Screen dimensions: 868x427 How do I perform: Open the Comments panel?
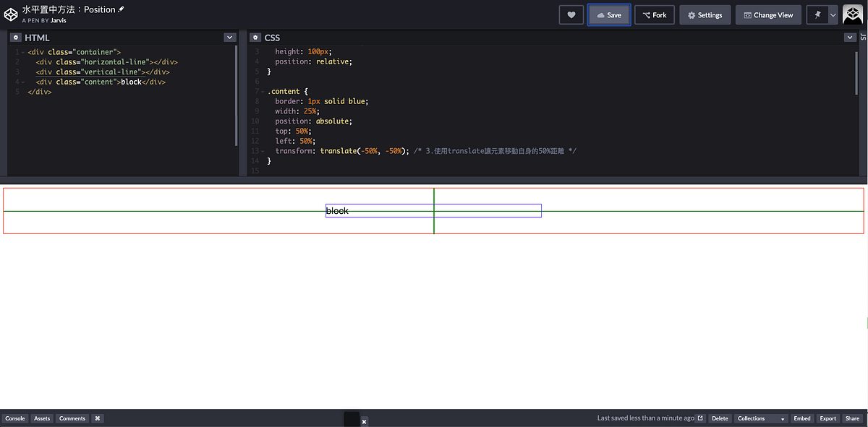[x=72, y=418]
